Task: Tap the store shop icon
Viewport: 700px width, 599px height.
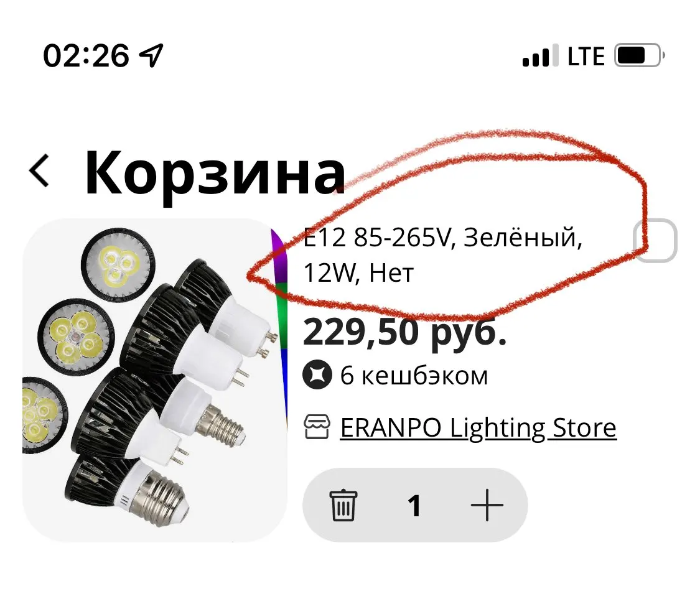Action: click(317, 427)
